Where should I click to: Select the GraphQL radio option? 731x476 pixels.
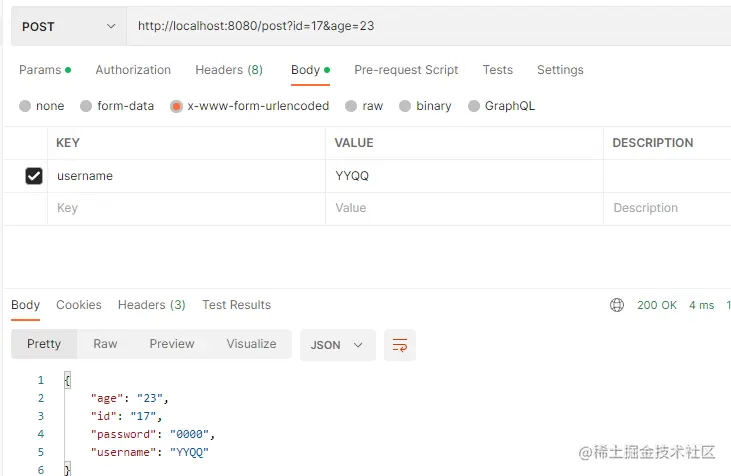coord(474,106)
